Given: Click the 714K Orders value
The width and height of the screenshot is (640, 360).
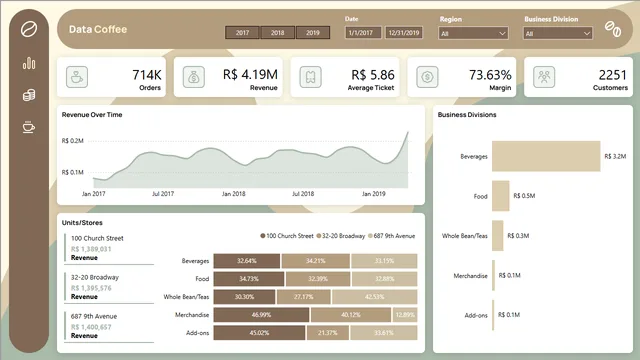Looking at the screenshot, I should point(147,75).
